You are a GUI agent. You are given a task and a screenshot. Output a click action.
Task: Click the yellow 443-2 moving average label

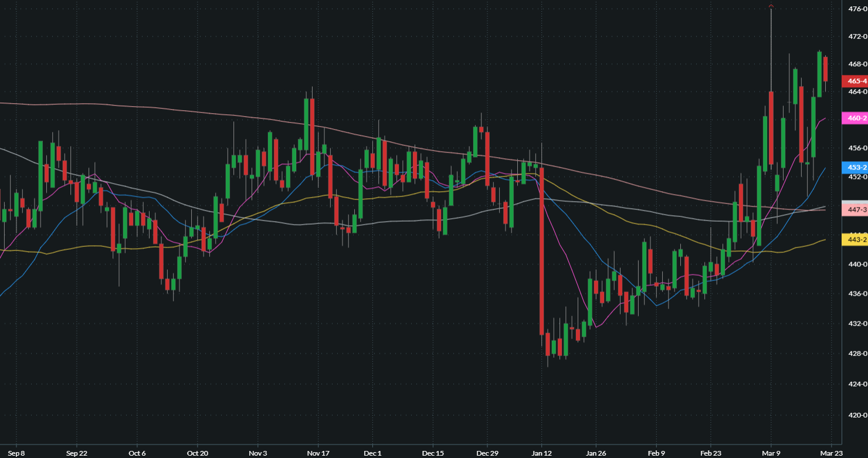[x=855, y=239]
